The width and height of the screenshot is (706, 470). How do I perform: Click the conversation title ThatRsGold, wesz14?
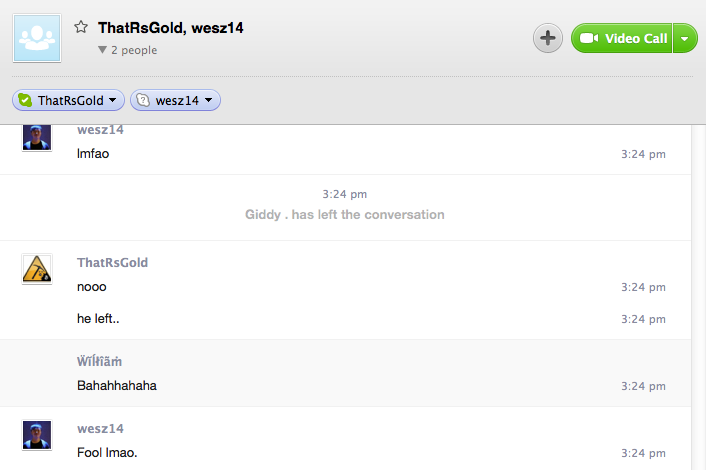(x=171, y=28)
